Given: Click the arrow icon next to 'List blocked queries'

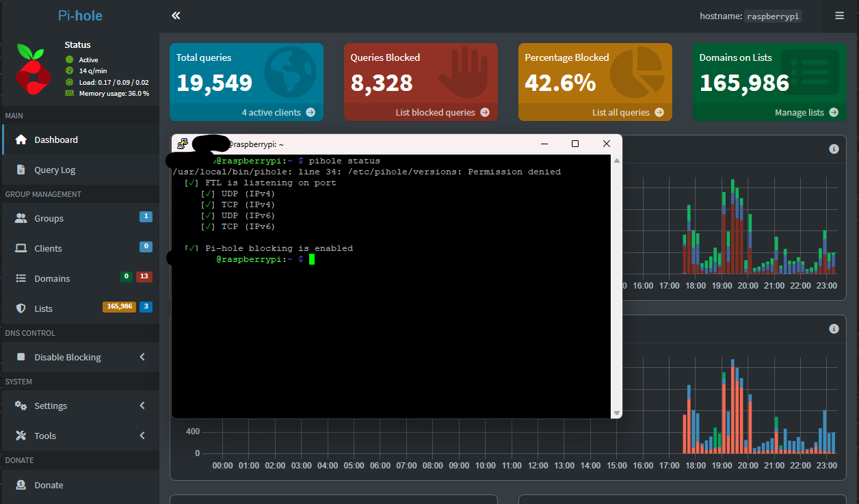Looking at the screenshot, I should tap(485, 112).
